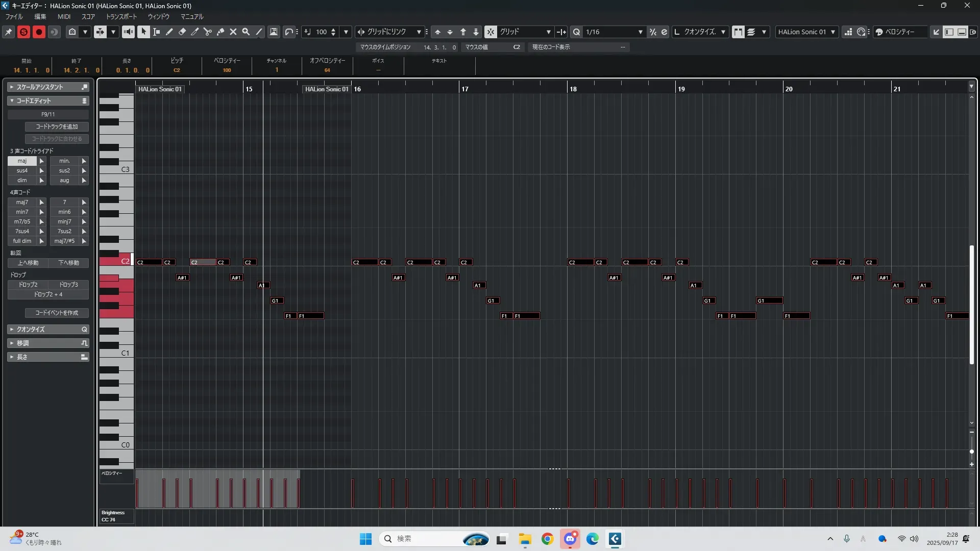Click the コードトラックを追加 button
This screenshot has width=980, height=551.
tap(57, 127)
